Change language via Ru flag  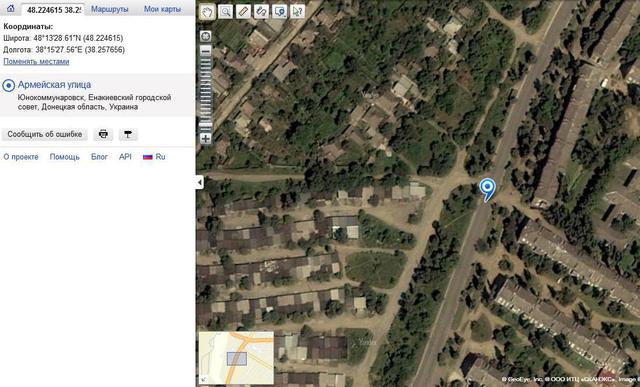click(x=154, y=157)
